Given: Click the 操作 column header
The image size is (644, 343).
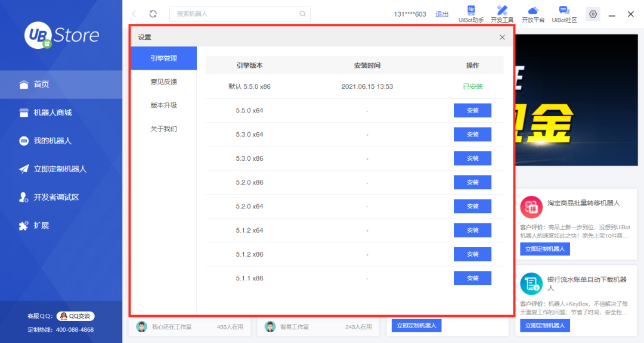Looking at the screenshot, I should [473, 66].
